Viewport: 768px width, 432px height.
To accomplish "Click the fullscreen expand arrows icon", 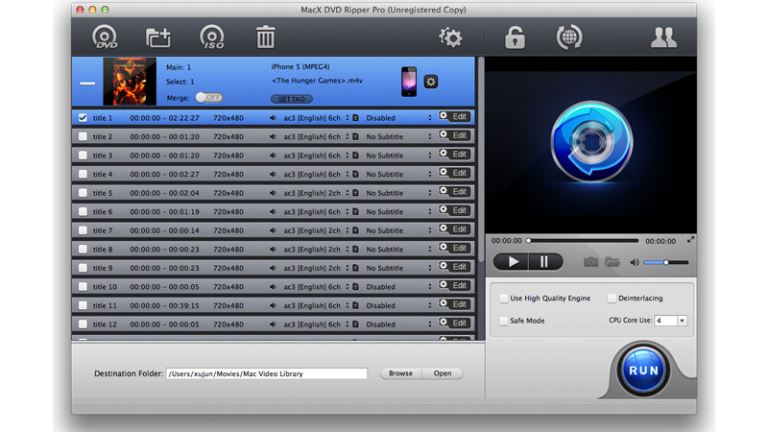I will [x=690, y=240].
